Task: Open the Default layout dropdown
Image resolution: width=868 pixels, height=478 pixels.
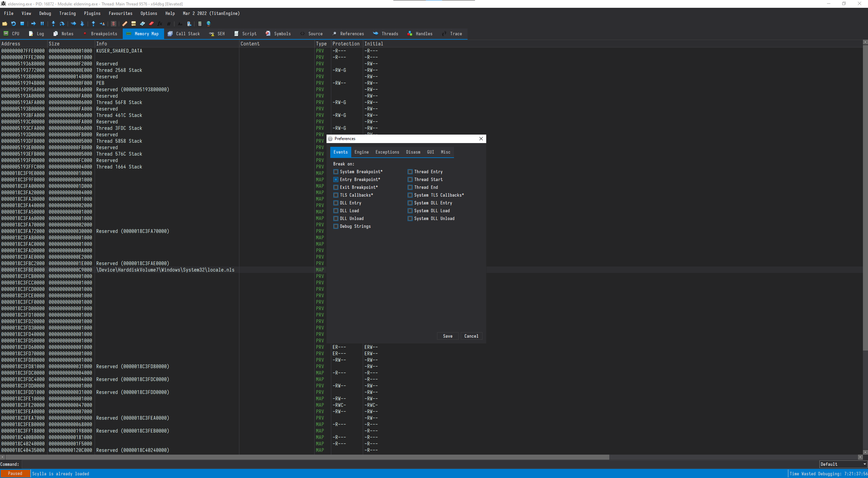Action: 843,464
